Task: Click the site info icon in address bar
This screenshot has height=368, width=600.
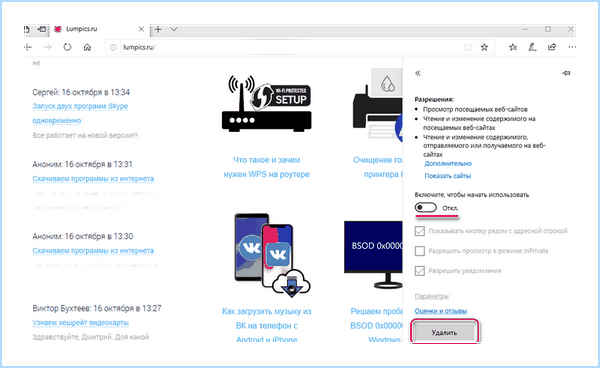Action: pyautogui.click(x=113, y=47)
